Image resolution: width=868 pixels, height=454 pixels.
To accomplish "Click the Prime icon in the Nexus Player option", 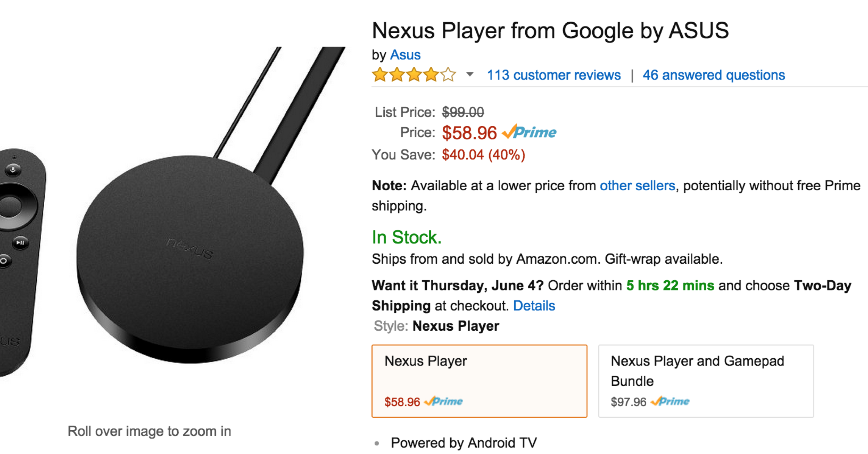I will pyautogui.click(x=443, y=401).
